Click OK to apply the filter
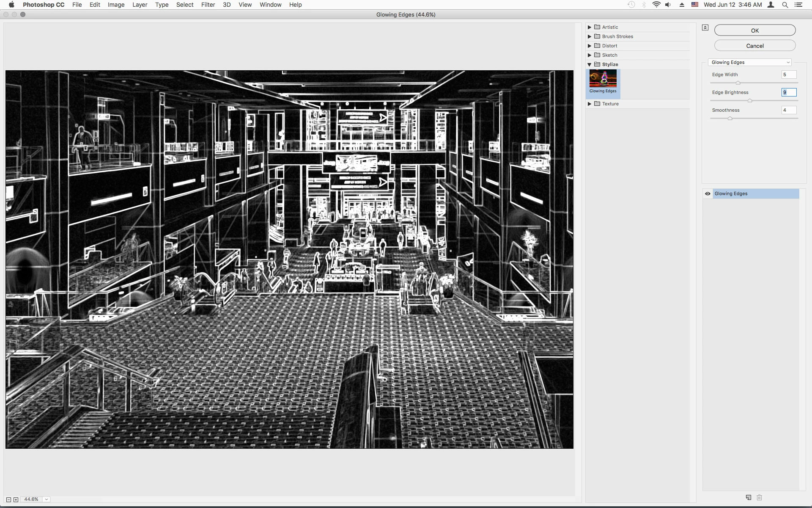Screen dimensions: 812x508 (755, 30)
